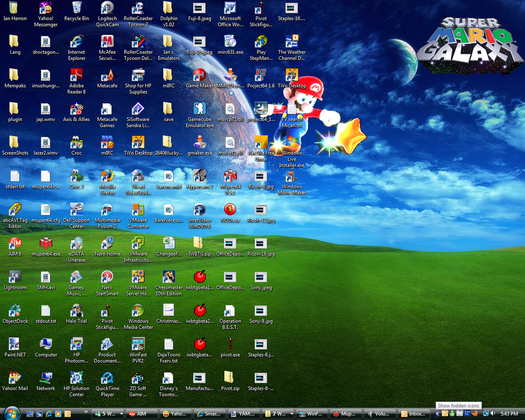Open InterVideo WinDVD 8 shortcut
The height and width of the screenshot is (420, 525).
click(x=199, y=216)
